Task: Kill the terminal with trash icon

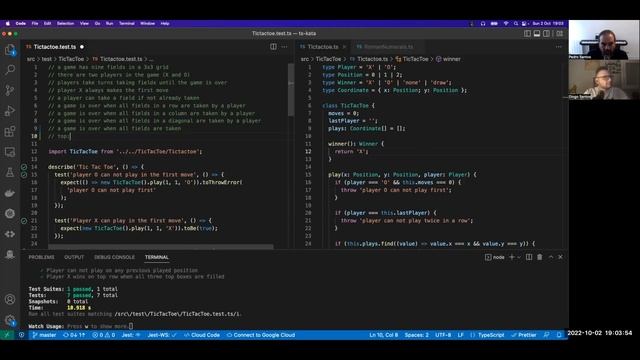Action: [x=540, y=257]
